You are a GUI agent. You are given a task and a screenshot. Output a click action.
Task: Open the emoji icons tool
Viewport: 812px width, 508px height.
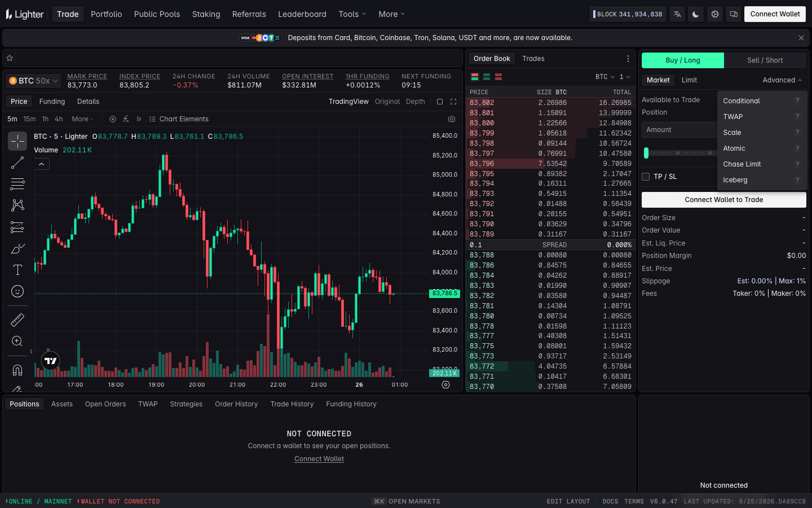[17, 291]
